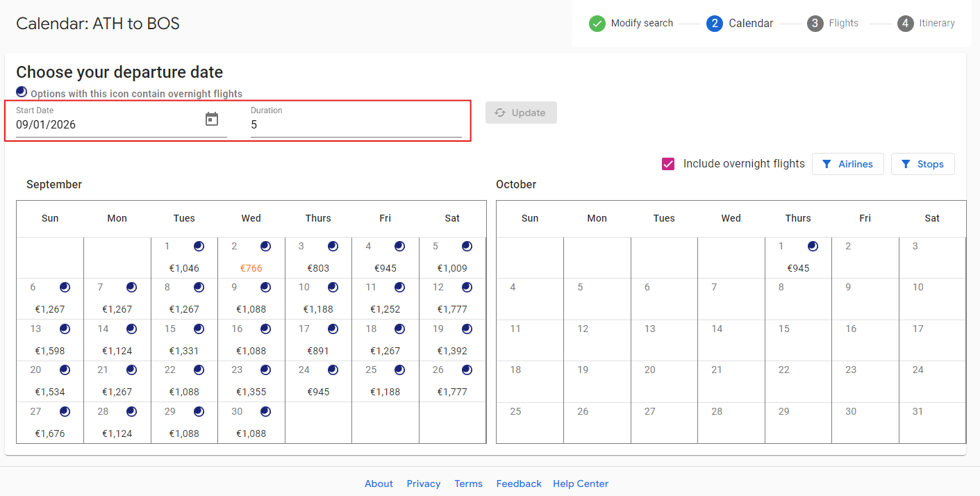The height and width of the screenshot is (496, 980).
Task: Click the overnight moon icon on September 3
Action: pyautogui.click(x=333, y=246)
